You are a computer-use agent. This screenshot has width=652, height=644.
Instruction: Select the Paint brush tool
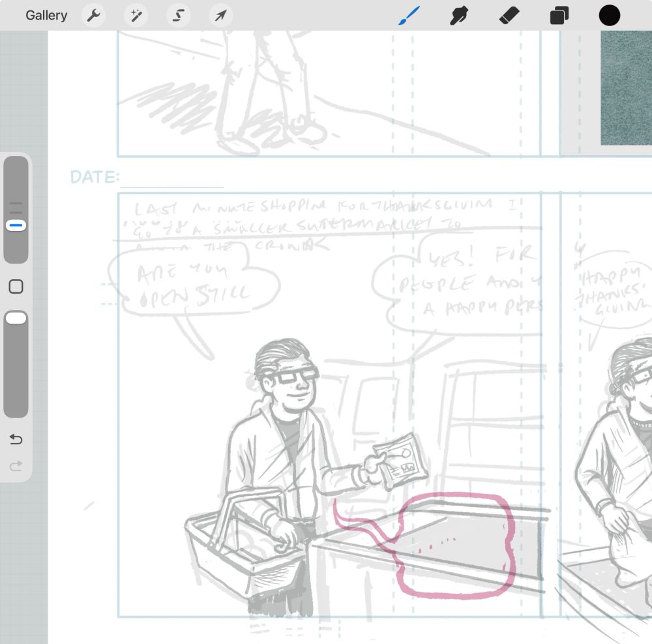click(409, 14)
